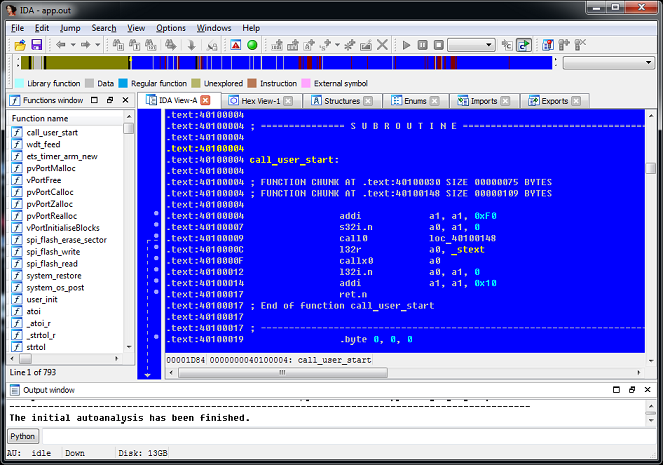Open the Search menu
Viewport: 663px width, 465px height.
coord(104,28)
